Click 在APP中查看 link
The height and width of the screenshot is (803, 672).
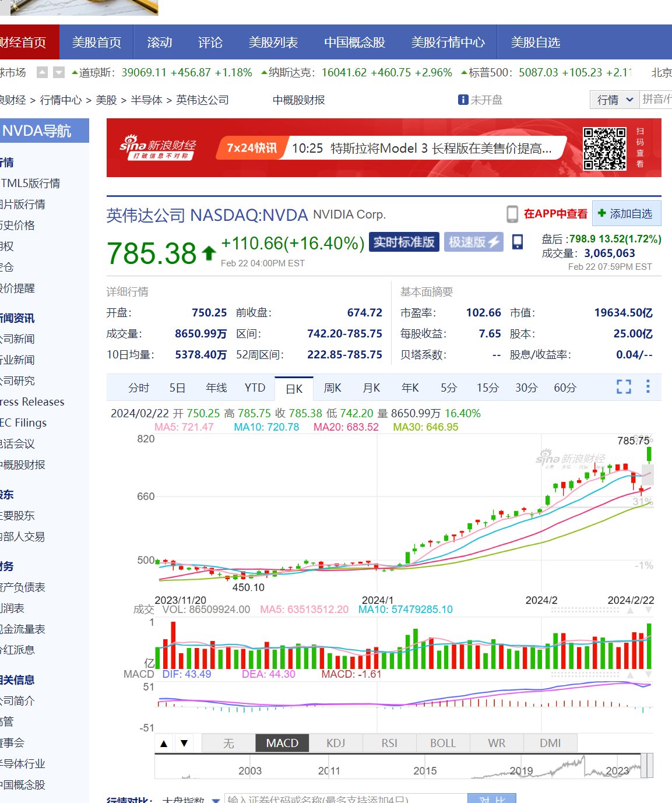[x=555, y=214]
